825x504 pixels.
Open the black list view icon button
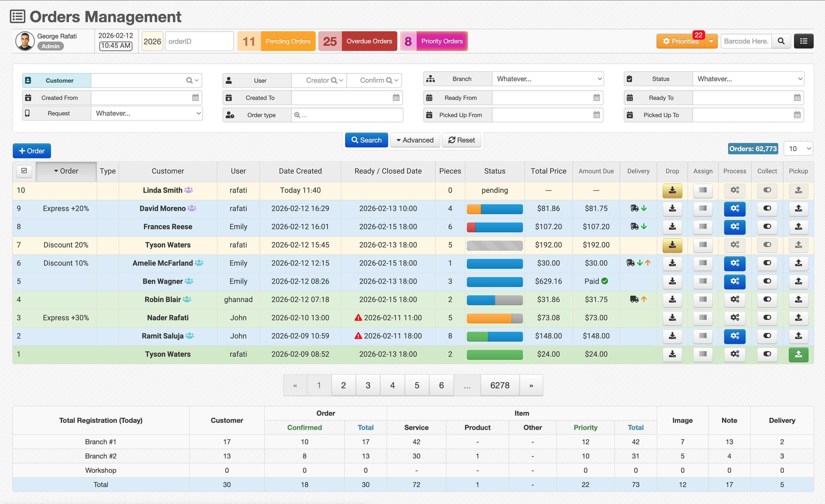pyautogui.click(x=804, y=41)
